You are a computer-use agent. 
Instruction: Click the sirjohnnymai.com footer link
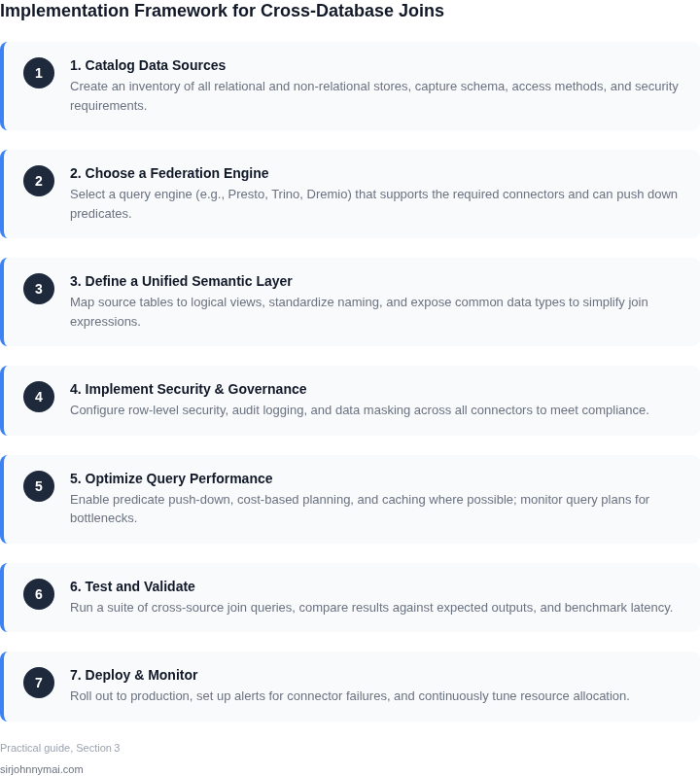tap(42, 769)
